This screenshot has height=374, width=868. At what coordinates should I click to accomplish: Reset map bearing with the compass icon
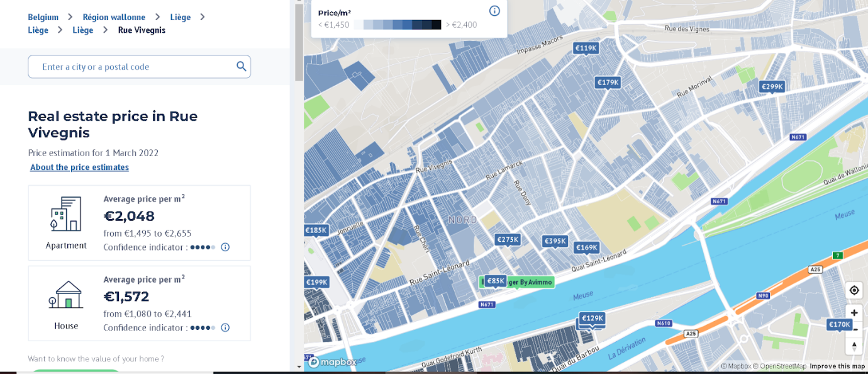click(x=854, y=346)
